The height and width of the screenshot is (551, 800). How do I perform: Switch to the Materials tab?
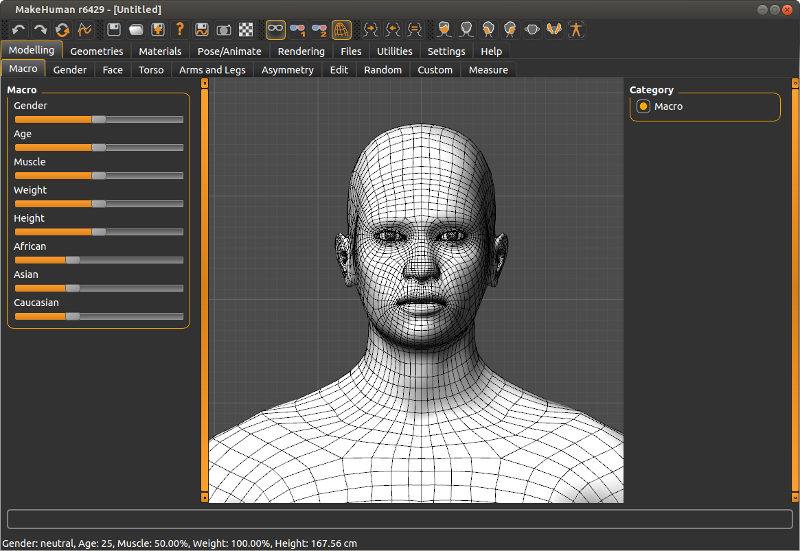(160, 51)
